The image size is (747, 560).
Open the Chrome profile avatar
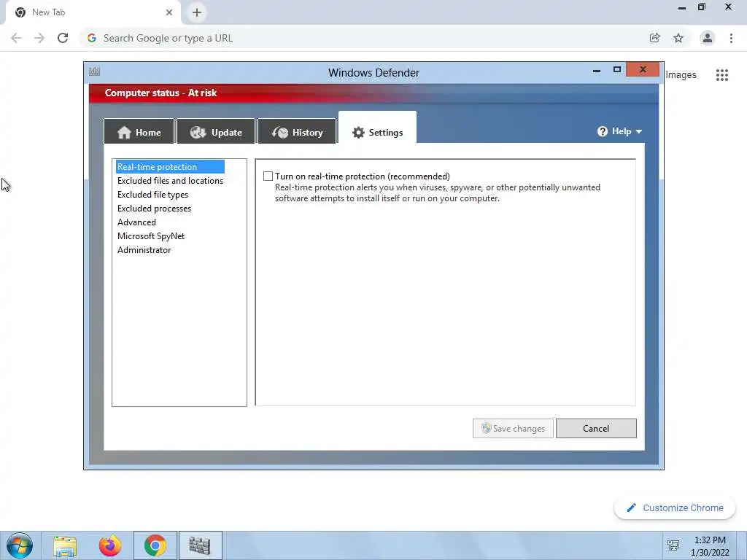point(708,38)
